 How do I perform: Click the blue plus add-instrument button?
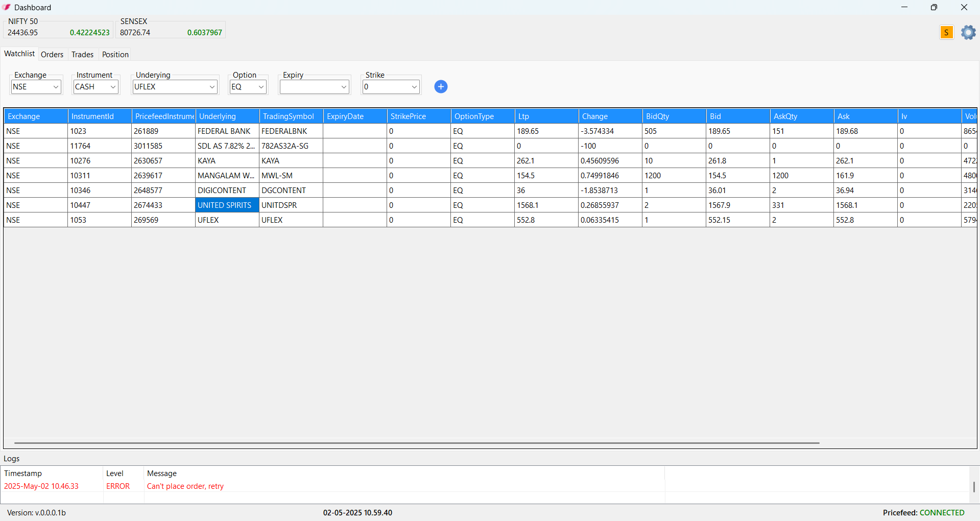(441, 87)
